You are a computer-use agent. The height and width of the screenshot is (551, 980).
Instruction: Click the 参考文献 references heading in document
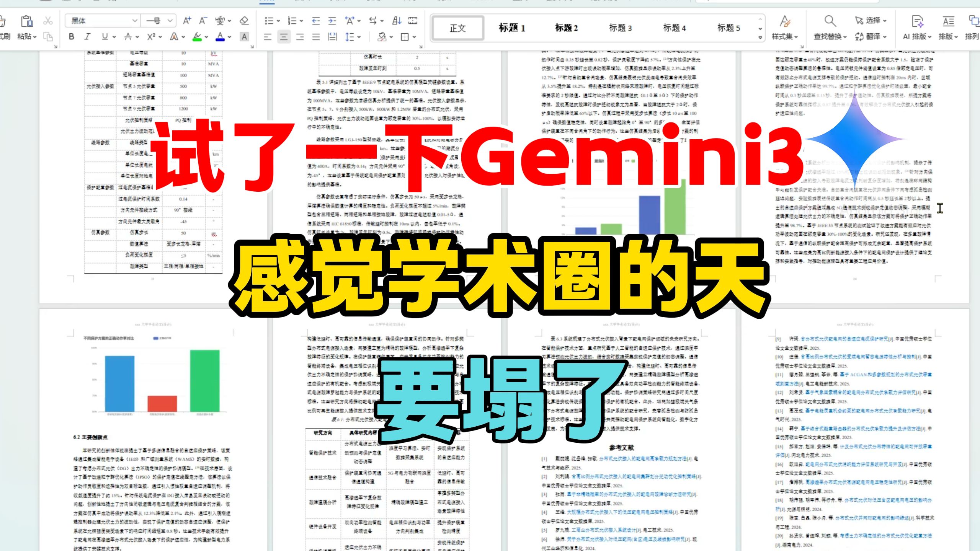[x=621, y=447]
